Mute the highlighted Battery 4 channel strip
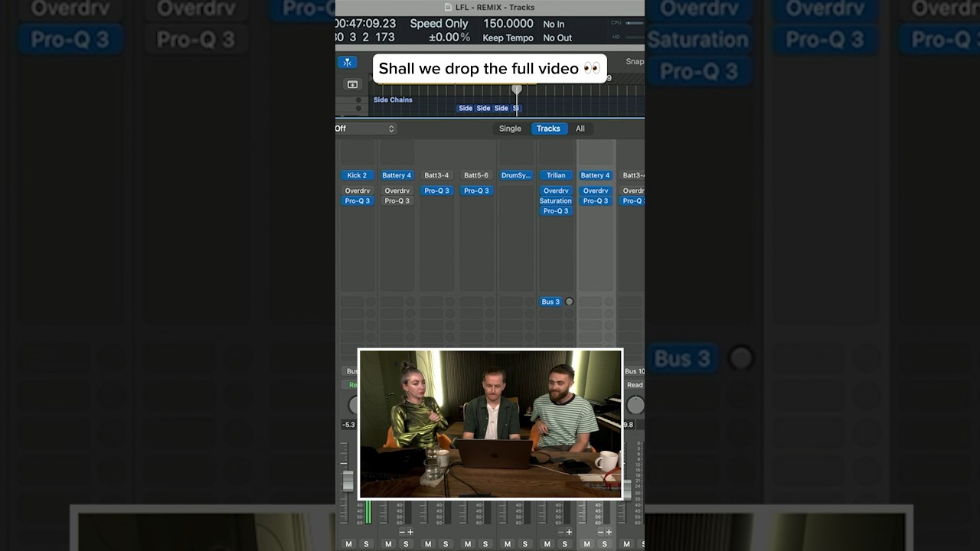The height and width of the screenshot is (551, 980). coord(587,544)
